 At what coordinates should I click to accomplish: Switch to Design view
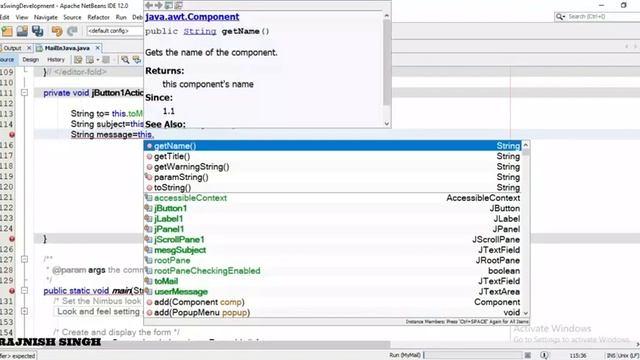click(x=31, y=60)
